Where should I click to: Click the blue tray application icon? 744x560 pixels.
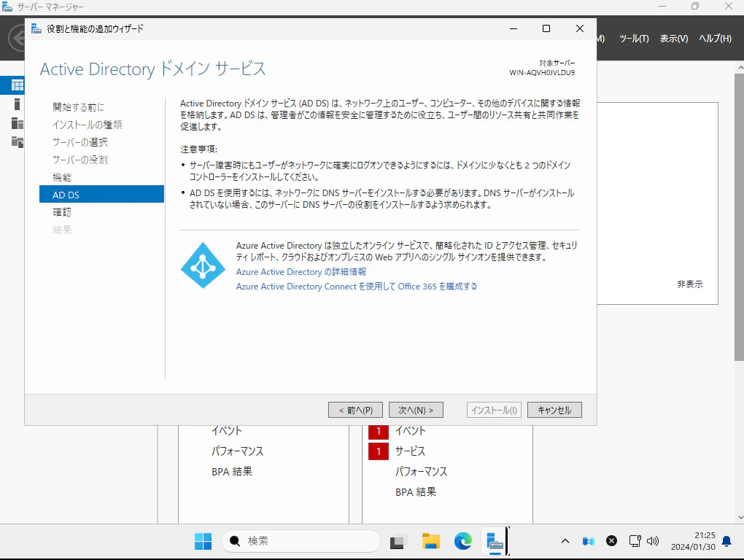point(589,541)
